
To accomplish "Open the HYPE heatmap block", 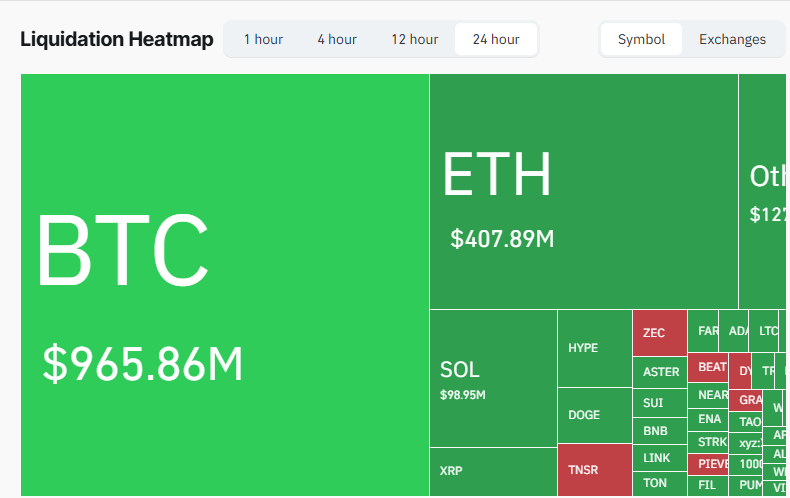I will [x=594, y=348].
